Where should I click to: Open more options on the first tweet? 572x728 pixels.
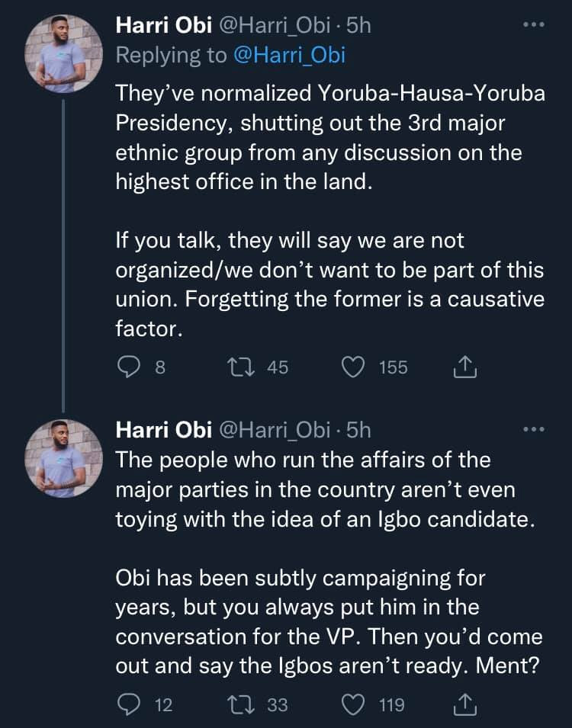tap(532, 25)
